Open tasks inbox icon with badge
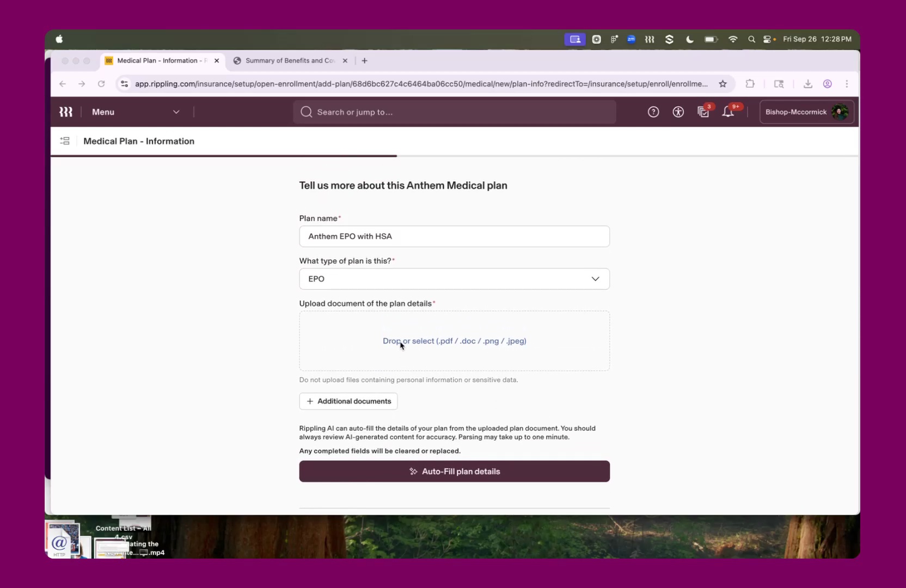The width and height of the screenshot is (906, 588). 703,112
